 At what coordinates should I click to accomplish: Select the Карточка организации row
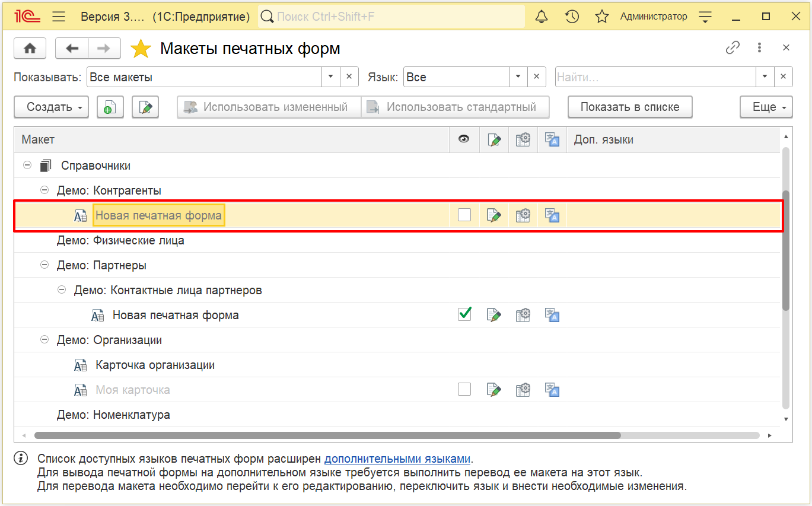point(397,365)
